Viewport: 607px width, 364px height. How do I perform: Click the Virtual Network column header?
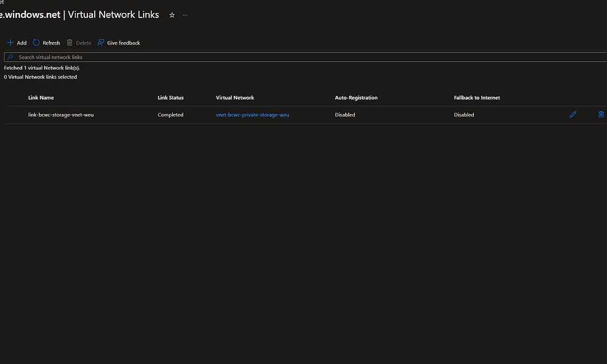[235, 98]
